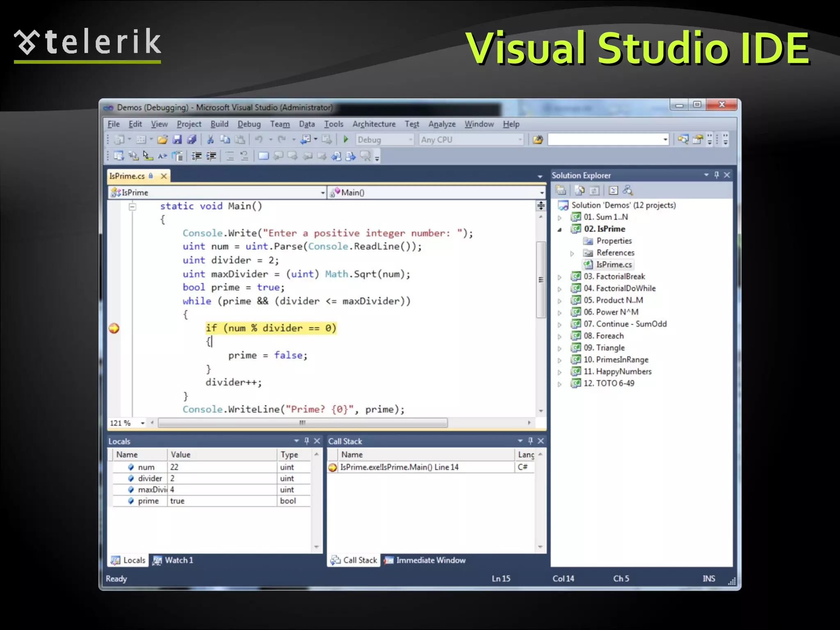Decrease line indent with the outdent icon
This screenshot has width=840, height=630.
point(197,156)
